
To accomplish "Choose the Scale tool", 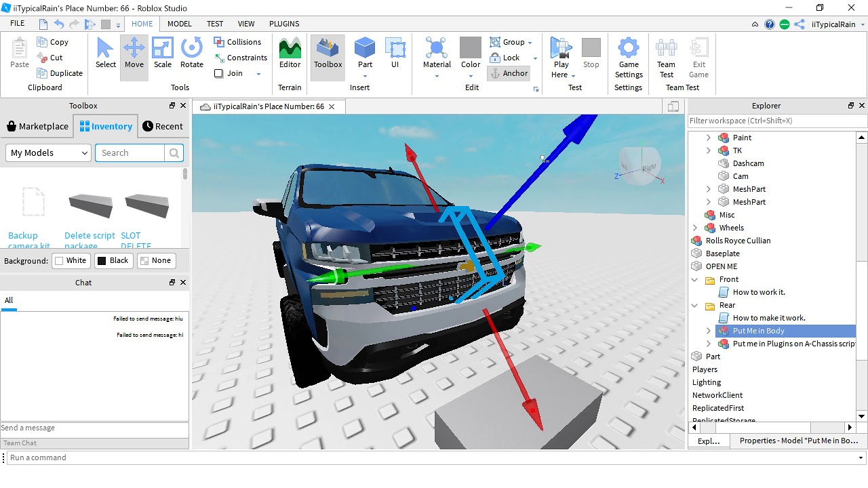I will (163, 54).
